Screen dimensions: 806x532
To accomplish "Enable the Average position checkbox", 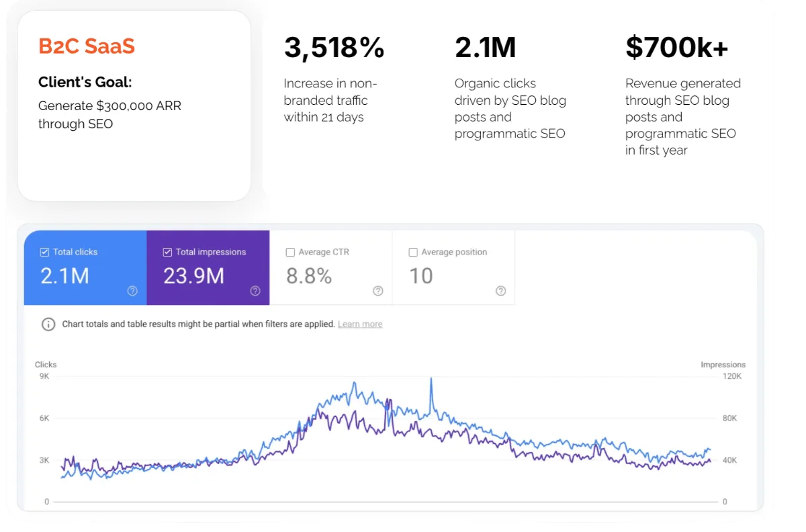I will point(413,253).
